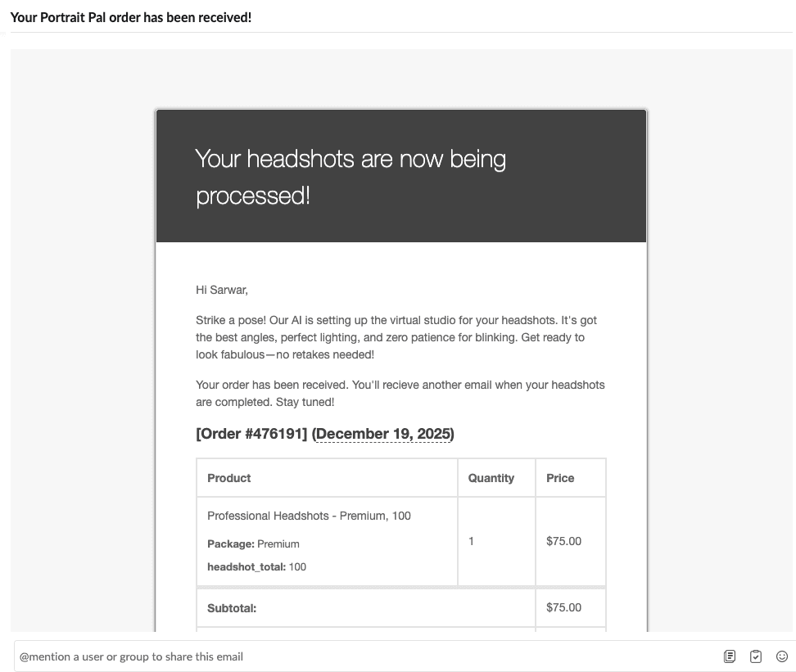Viewport: 796px width, 672px height.
Task: Select the December 19, 2025 date link
Action: coord(385,434)
